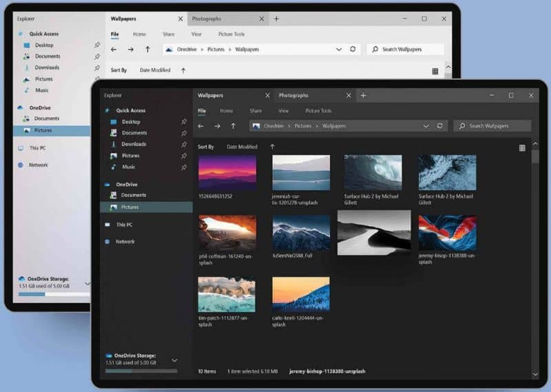The width and height of the screenshot is (551, 392).
Task: Open address bar history dropdown in dark window
Action: (x=426, y=126)
